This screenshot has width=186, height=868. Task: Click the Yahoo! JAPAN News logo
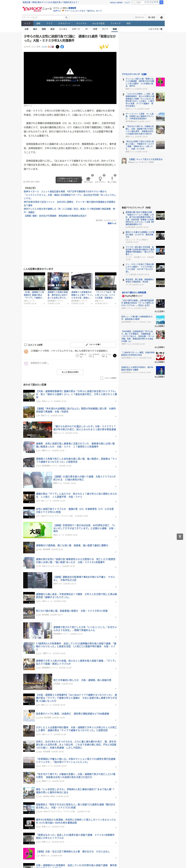point(37,9)
